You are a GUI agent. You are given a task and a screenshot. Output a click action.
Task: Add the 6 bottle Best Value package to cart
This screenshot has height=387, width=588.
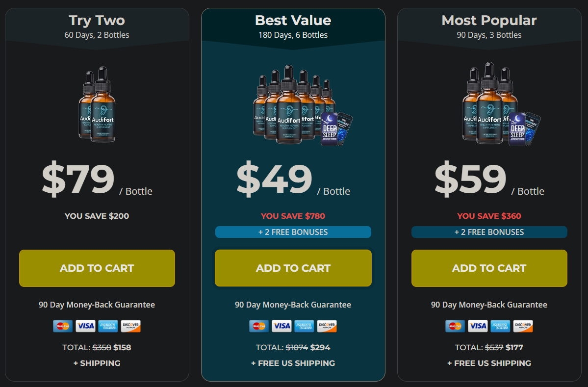pos(293,268)
